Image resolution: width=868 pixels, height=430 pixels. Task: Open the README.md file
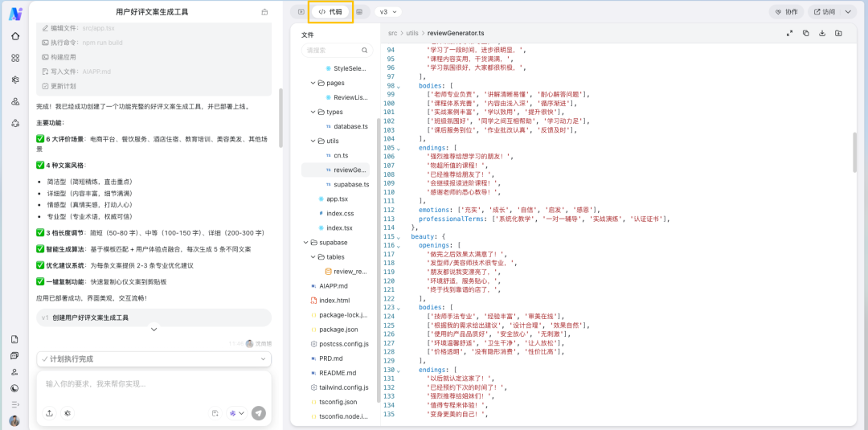[337, 373]
